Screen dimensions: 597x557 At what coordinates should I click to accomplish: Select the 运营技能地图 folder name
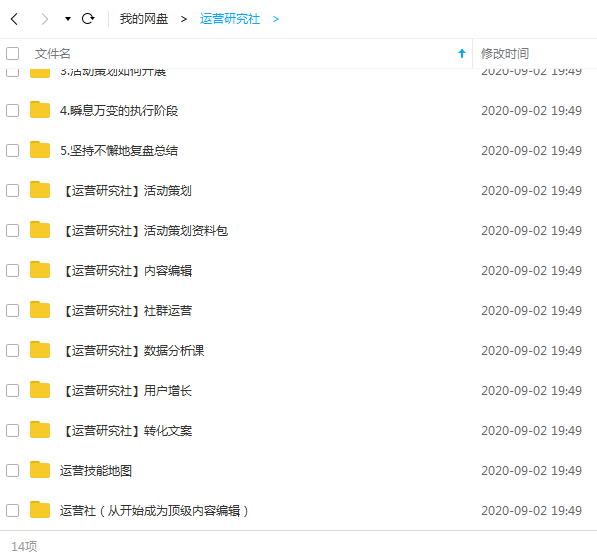96,471
